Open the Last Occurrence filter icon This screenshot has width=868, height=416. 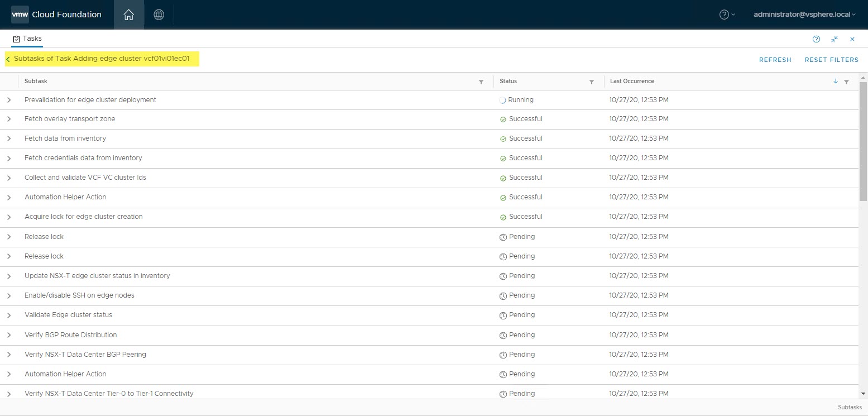846,82
